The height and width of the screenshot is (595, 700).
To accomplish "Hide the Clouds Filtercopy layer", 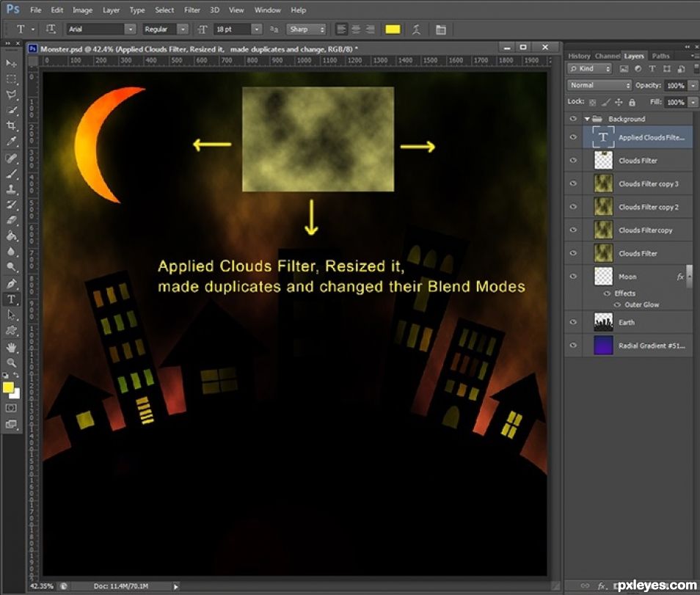I will (x=573, y=230).
